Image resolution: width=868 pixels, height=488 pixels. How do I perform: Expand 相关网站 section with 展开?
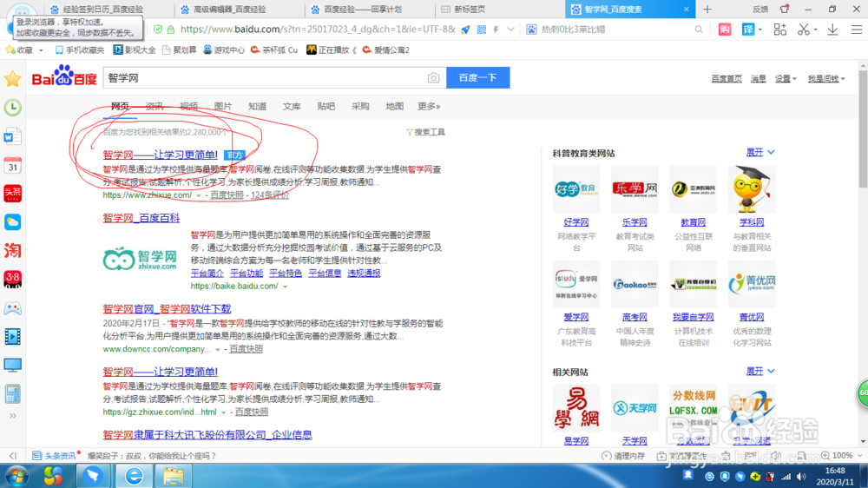click(760, 371)
